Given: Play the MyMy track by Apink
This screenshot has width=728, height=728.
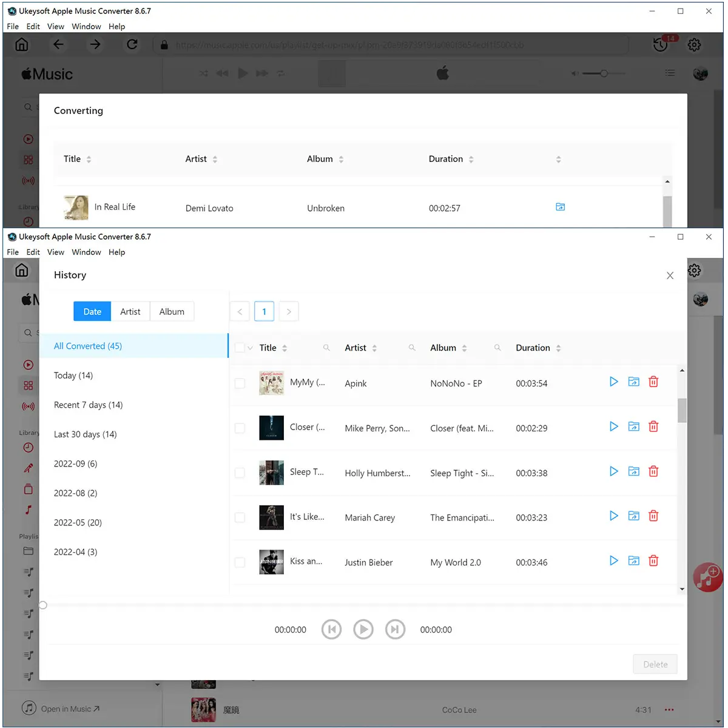Looking at the screenshot, I should click(614, 382).
